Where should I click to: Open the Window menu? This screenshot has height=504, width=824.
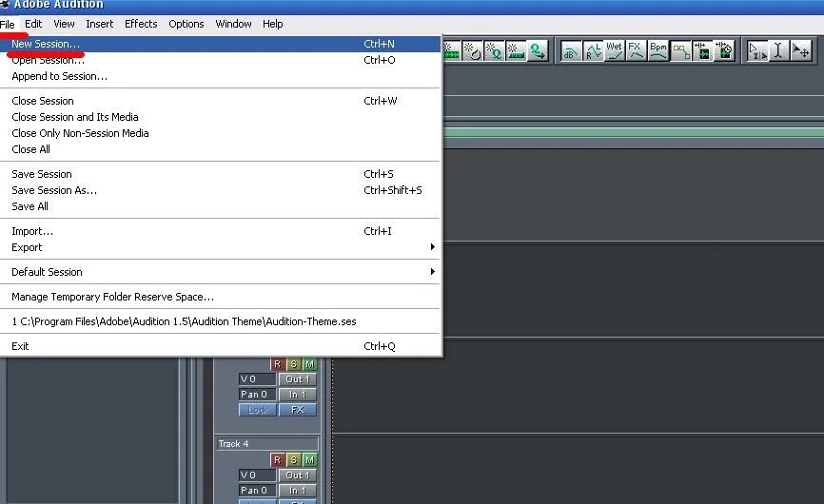(233, 24)
